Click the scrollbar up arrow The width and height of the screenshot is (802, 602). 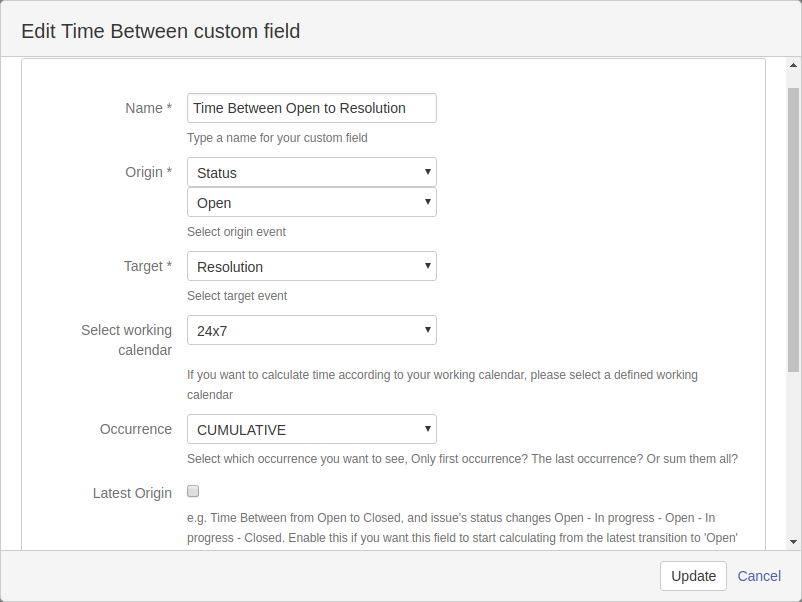793,65
